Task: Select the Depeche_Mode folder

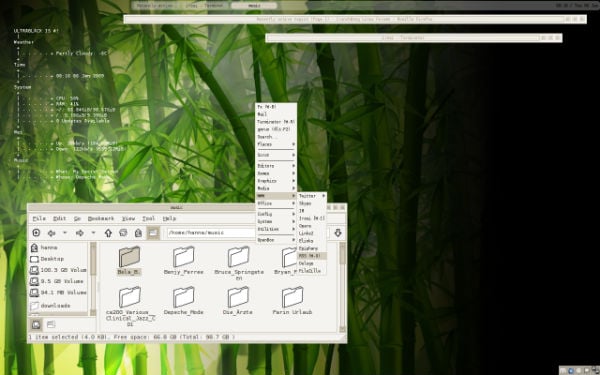Action: pos(184,301)
